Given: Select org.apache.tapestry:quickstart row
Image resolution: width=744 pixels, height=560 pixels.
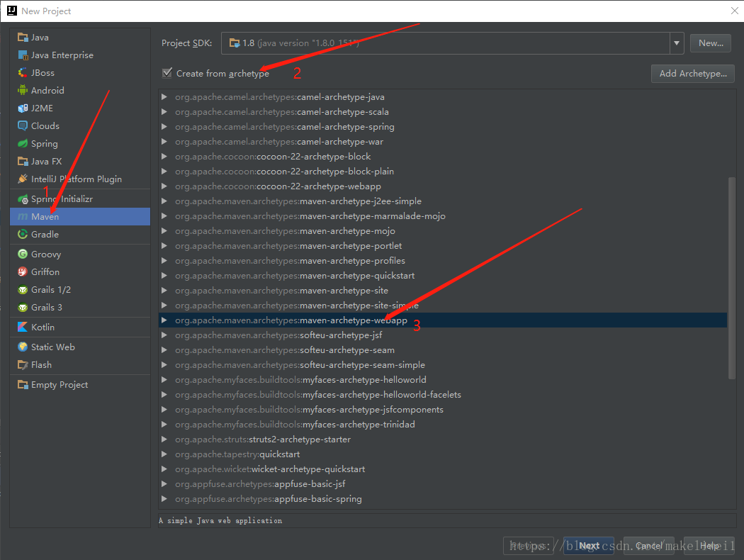Looking at the screenshot, I should click(443, 454).
